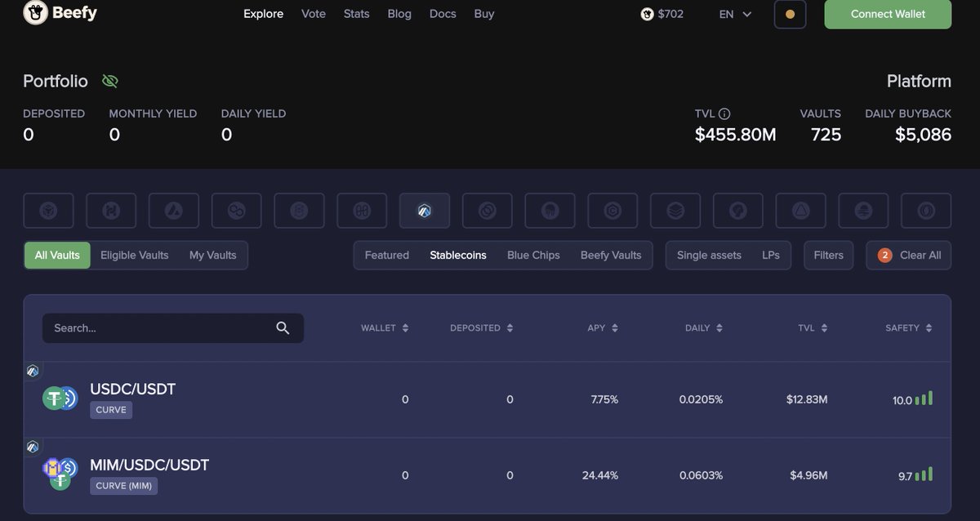
Task: Click the CURVE (MIM) platform tag
Action: point(123,486)
